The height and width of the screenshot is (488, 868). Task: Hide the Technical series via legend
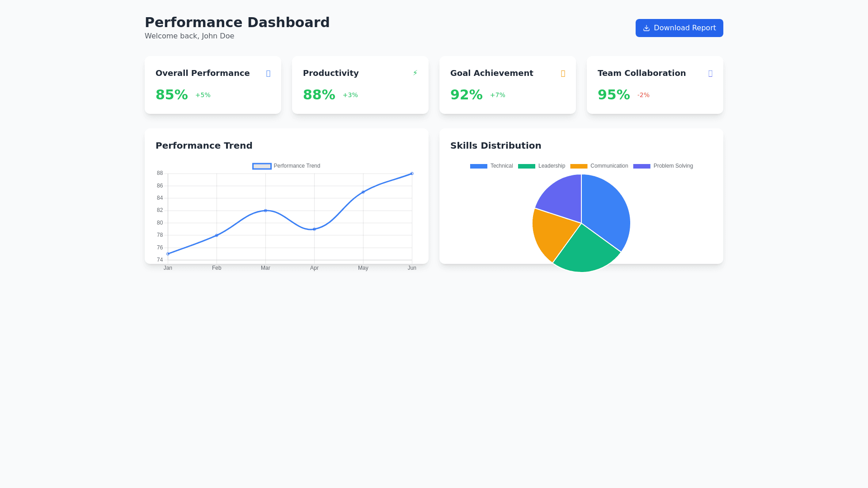pyautogui.click(x=491, y=166)
